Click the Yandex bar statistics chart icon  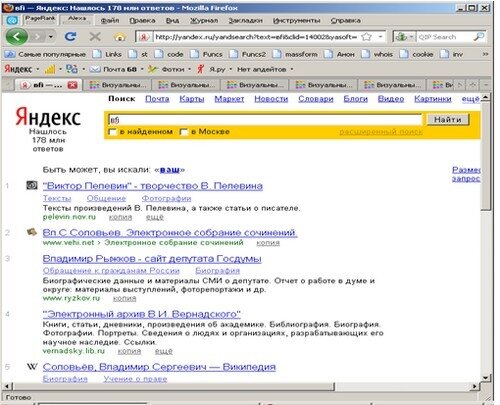50,69
